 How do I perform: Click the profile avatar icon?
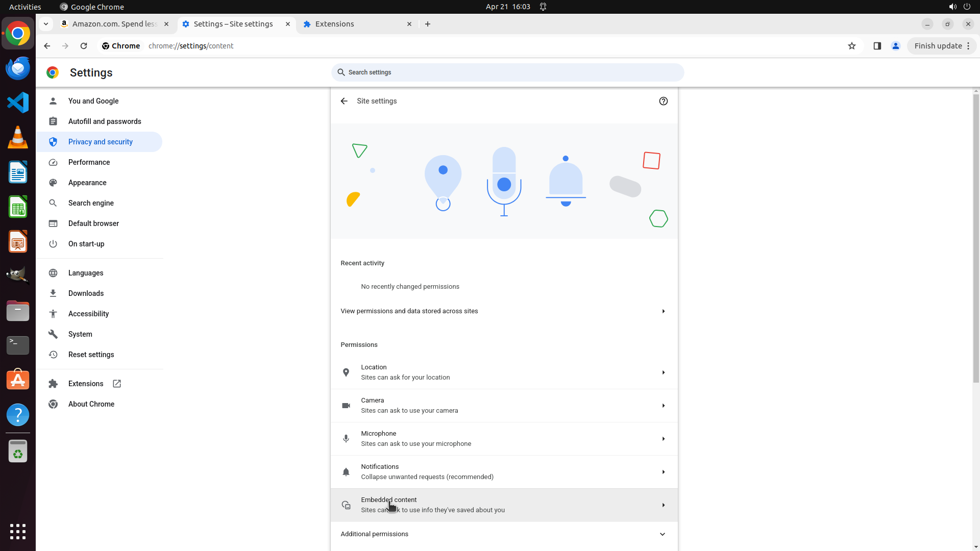(895, 46)
